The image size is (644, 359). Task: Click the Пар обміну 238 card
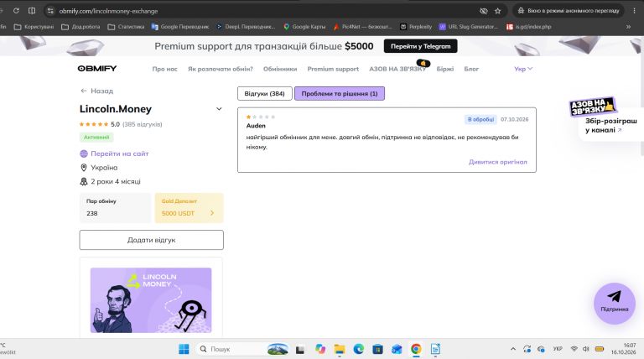[x=116, y=208]
